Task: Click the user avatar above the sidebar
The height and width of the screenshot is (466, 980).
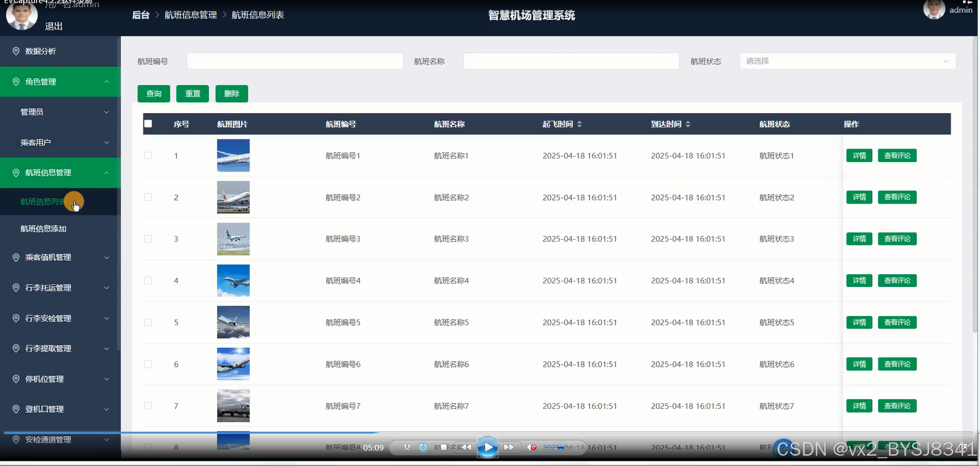Action: tap(22, 14)
